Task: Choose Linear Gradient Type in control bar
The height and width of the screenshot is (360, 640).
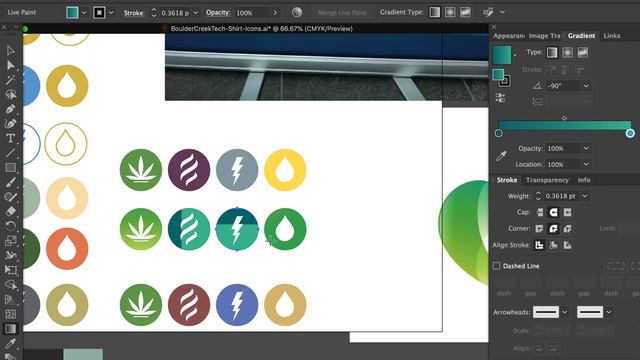Action: point(435,13)
